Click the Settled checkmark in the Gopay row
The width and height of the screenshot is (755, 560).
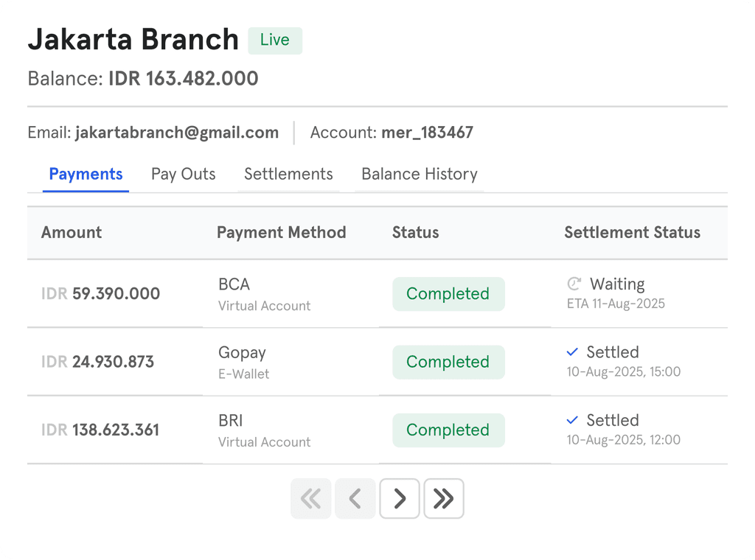pos(572,352)
